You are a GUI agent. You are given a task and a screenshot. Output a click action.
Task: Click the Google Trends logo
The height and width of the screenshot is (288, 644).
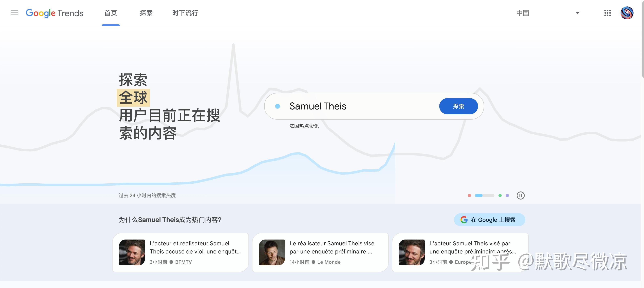pos(55,13)
